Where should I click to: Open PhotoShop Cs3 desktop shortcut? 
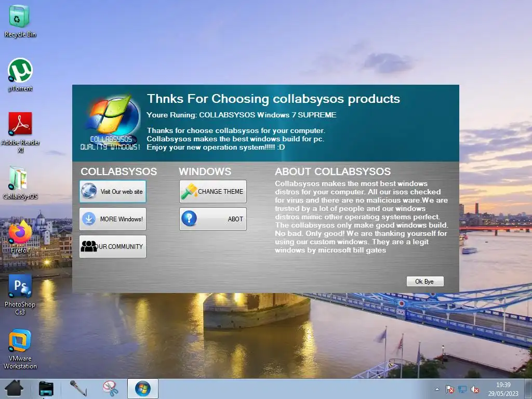pyautogui.click(x=20, y=295)
